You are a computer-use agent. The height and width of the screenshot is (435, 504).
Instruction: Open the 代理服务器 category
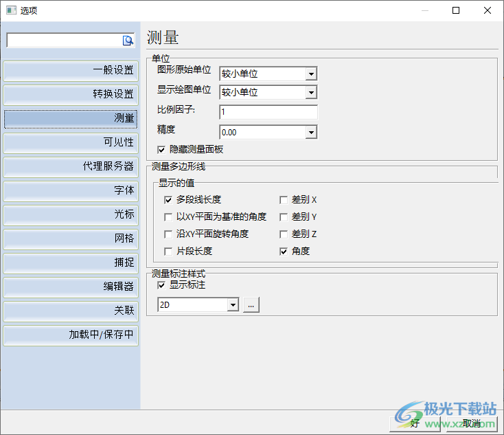click(x=71, y=167)
